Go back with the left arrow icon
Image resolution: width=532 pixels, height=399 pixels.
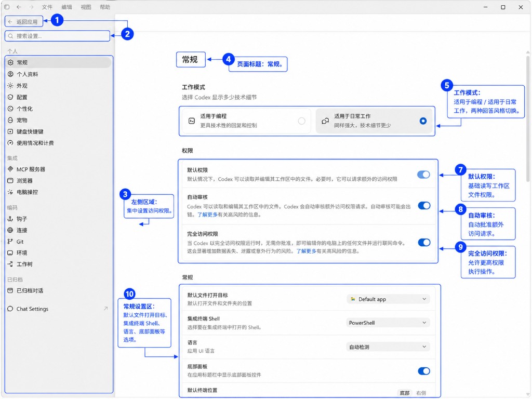pyautogui.click(x=19, y=7)
